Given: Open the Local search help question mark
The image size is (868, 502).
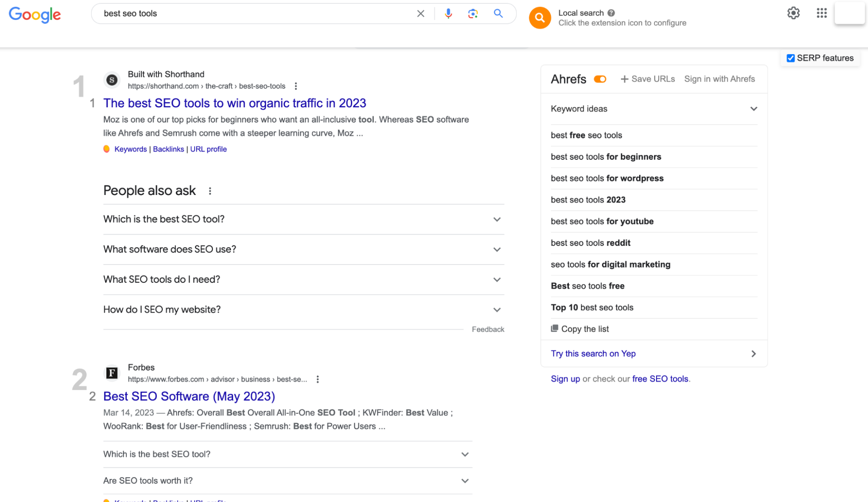Looking at the screenshot, I should 611,13.
